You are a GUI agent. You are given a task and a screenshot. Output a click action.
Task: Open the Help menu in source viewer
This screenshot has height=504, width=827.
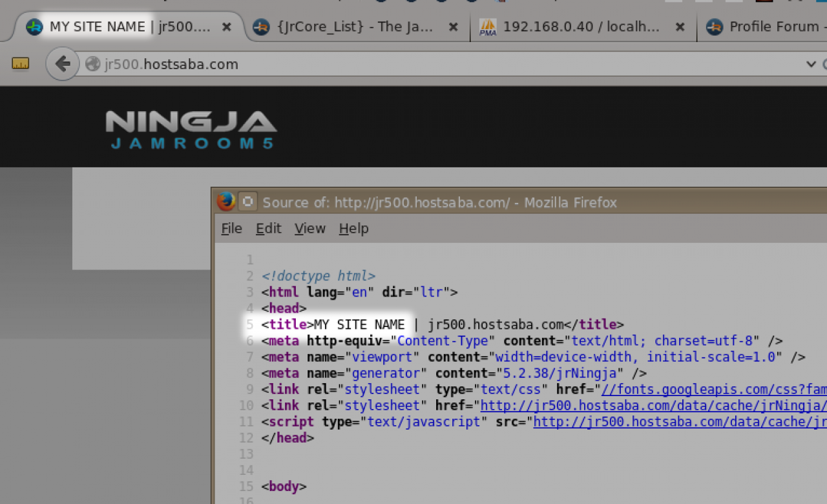pyautogui.click(x=353, y=229)
